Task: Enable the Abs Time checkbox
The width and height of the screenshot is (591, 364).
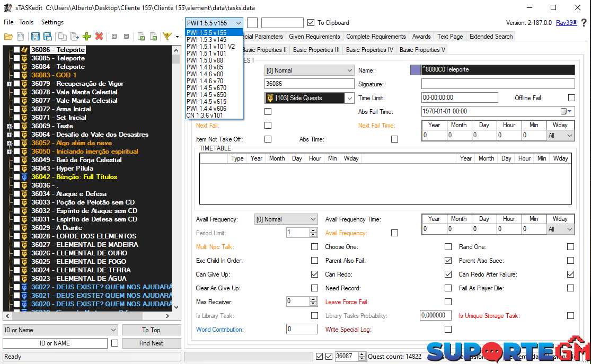Action: (395, 139)
